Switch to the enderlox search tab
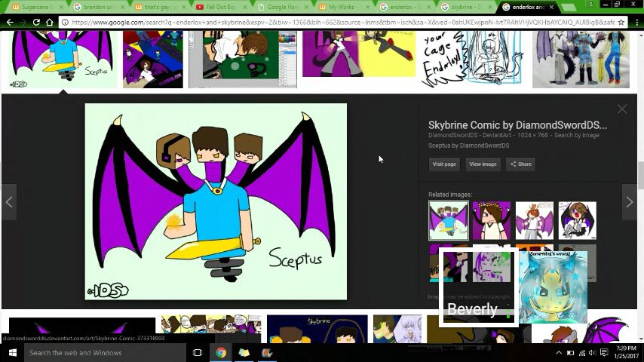Image resolution: width=644 pixels, height=362 pixels. 403,7
